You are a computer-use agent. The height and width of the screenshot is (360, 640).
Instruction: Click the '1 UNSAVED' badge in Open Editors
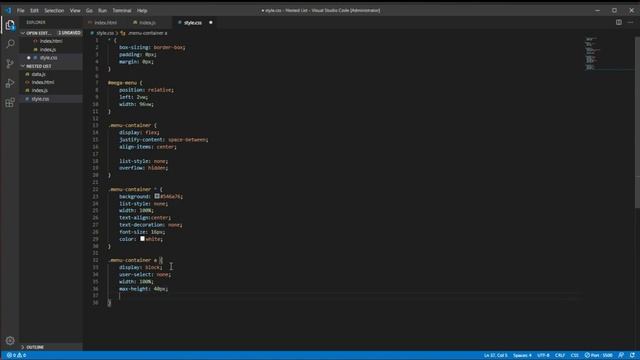click(69, 33)
